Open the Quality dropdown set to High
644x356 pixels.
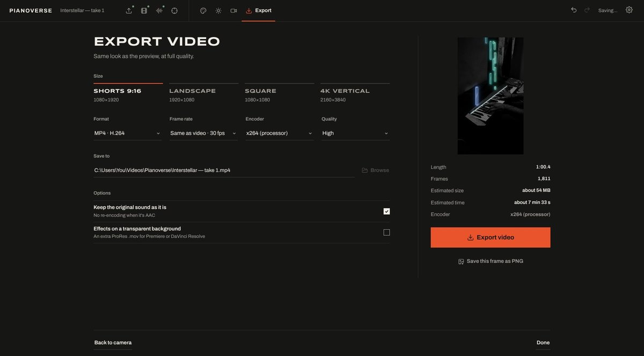(355, 133)
